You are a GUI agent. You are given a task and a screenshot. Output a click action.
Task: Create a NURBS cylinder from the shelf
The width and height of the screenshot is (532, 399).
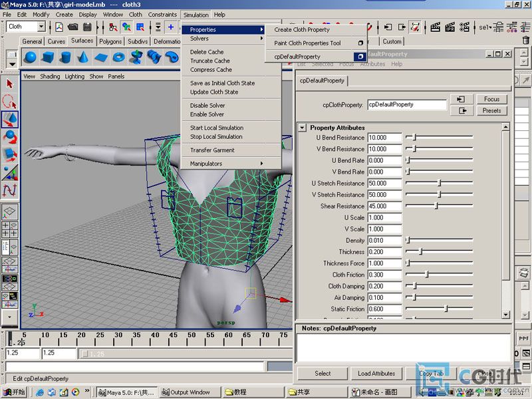(66, 57)
